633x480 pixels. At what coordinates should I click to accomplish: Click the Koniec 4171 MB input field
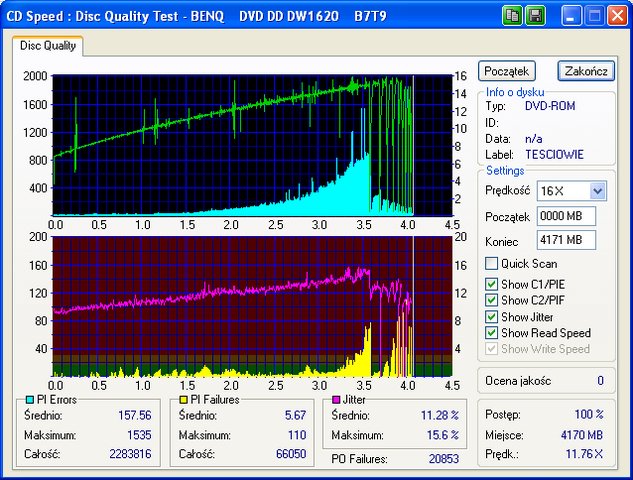[x=566, y=240]
